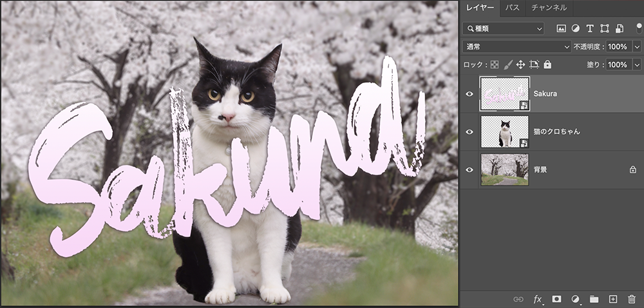The width and height of the screenshot is (644, 308).
Task: Link layers chain icon at panel bottom
Action: pos(518,299)
